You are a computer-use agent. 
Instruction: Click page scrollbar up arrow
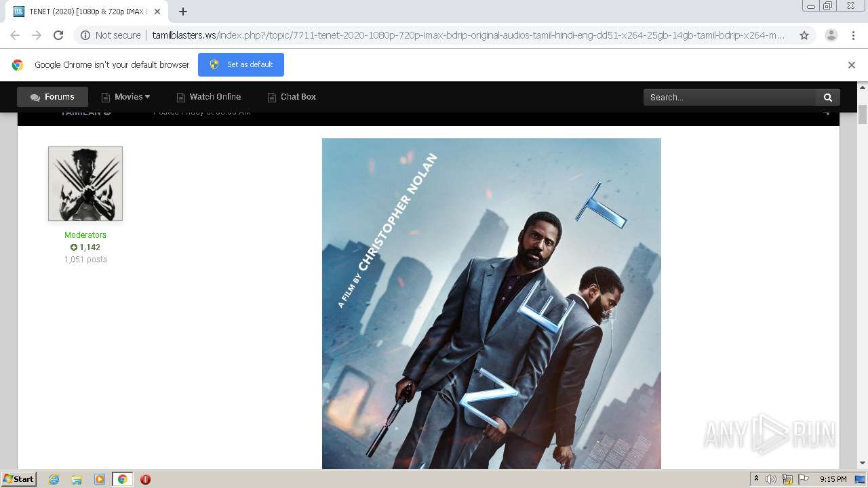pyautogui.click(x=863, y=87)
